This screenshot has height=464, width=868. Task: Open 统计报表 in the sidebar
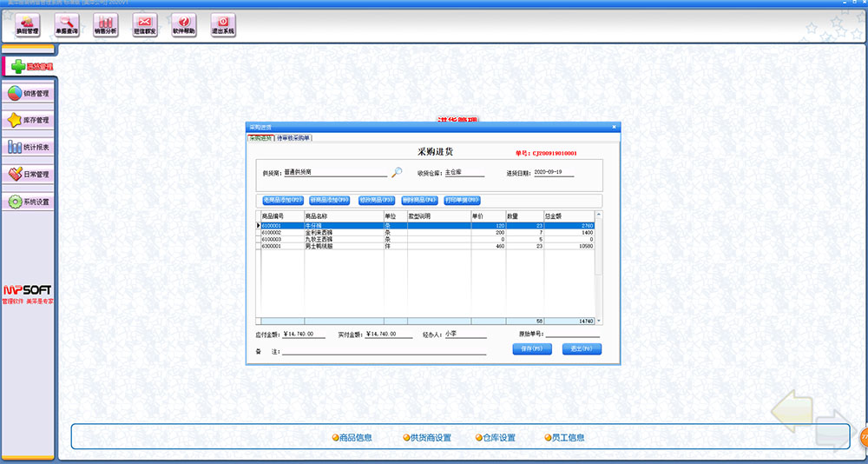[29, 147]
